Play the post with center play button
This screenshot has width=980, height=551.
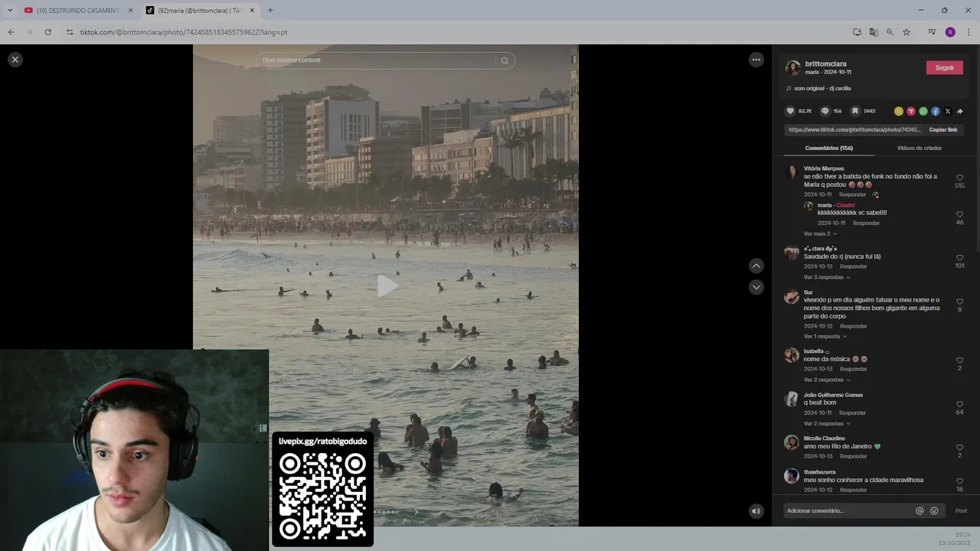click(x=387, y=286)
